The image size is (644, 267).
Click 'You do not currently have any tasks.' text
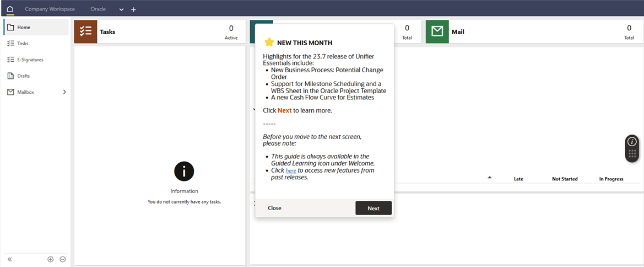point(184,202)
